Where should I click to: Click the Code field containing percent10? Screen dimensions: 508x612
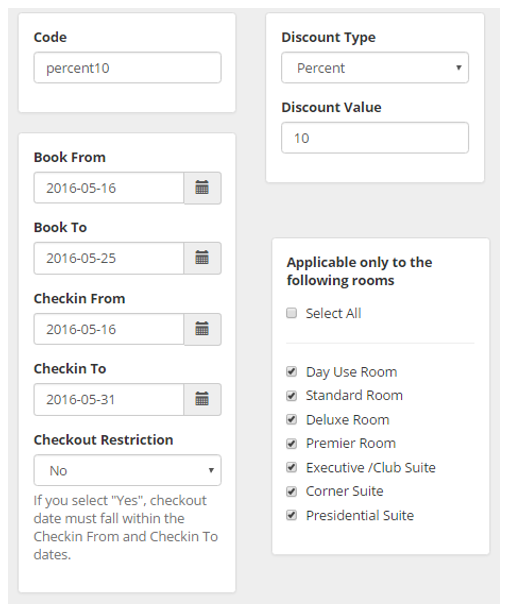click(127, 68)
